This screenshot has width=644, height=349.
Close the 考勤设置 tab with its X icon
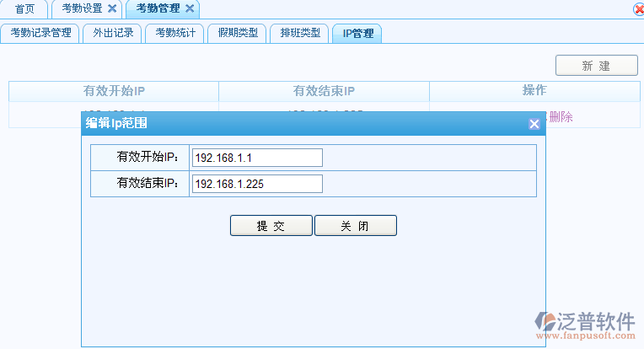[112, 8]
